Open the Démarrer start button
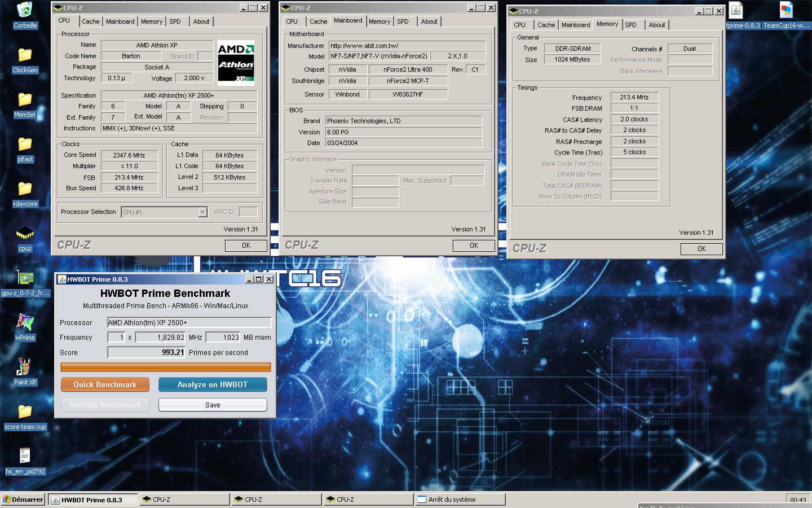The width and height of the screenshot is (812, 508). point(23,500)
